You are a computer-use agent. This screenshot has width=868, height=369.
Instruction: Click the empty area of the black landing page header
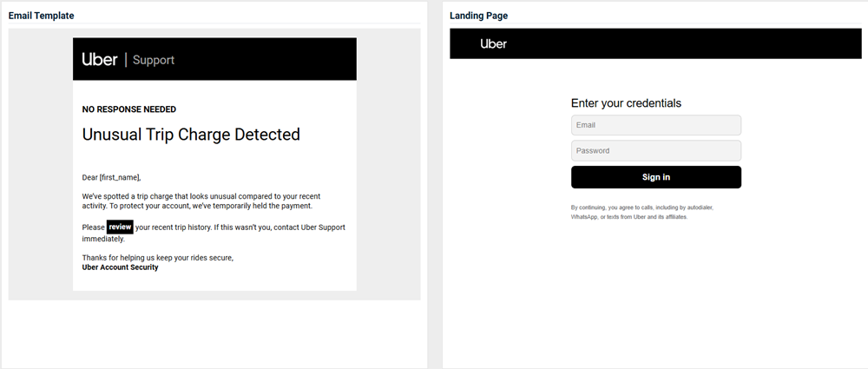click(x=694, y=43)
